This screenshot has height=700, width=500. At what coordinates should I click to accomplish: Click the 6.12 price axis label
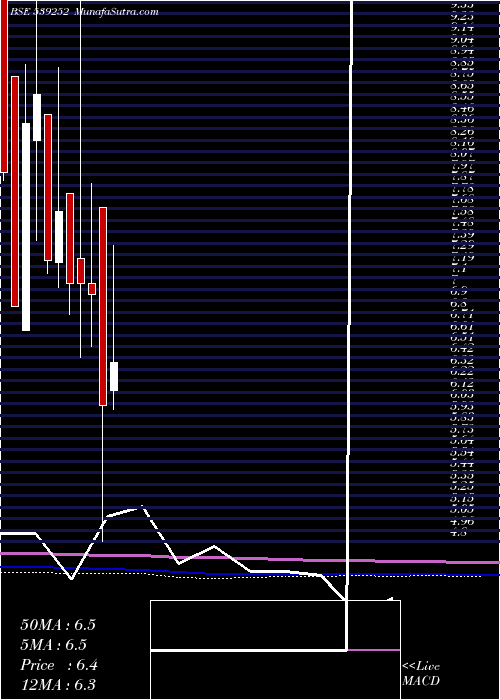click(x=462, y=384)
